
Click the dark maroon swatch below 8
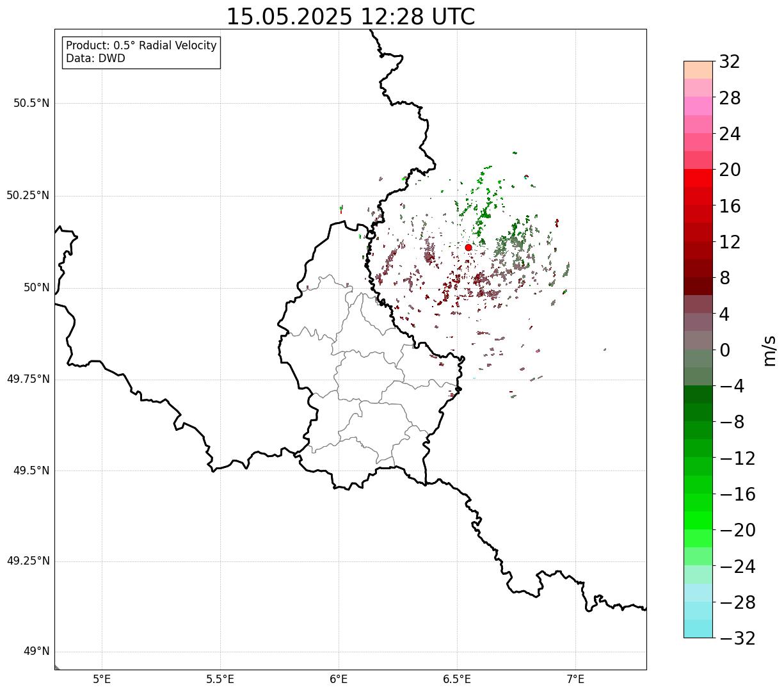(x=698, y=286)
